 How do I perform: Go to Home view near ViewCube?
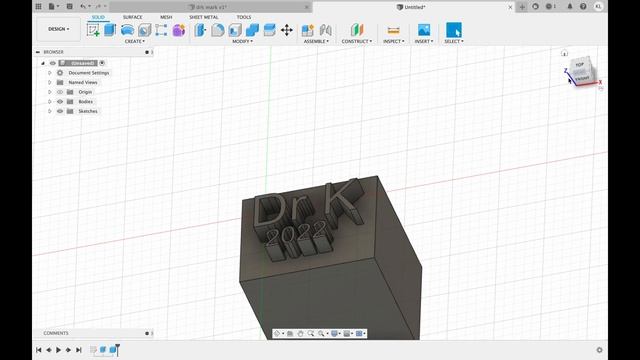(564, 53)
